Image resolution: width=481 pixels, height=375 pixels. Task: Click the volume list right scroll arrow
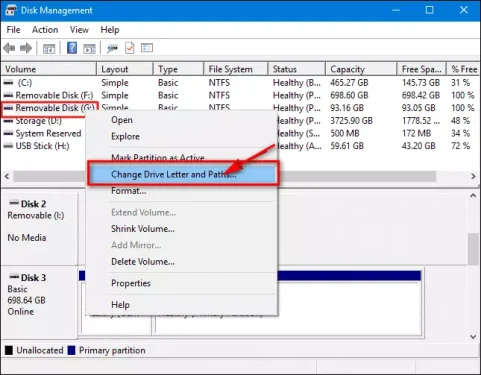click(x=473, y=176)
